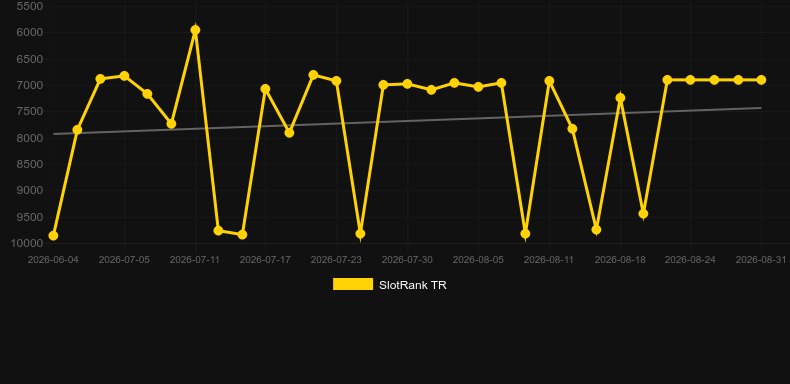Pick the 7730-level point just before 2026-07-11
790x384 pixels.
171,124
